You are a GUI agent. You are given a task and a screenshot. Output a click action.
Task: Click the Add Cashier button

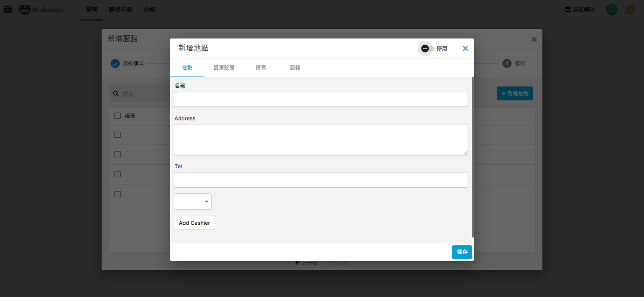(x=194, y=223)
